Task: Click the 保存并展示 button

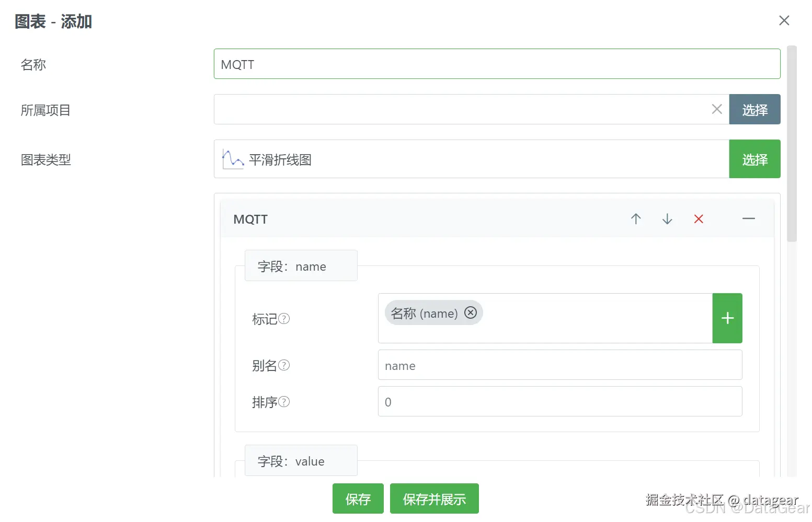Action: pos(434,498)
